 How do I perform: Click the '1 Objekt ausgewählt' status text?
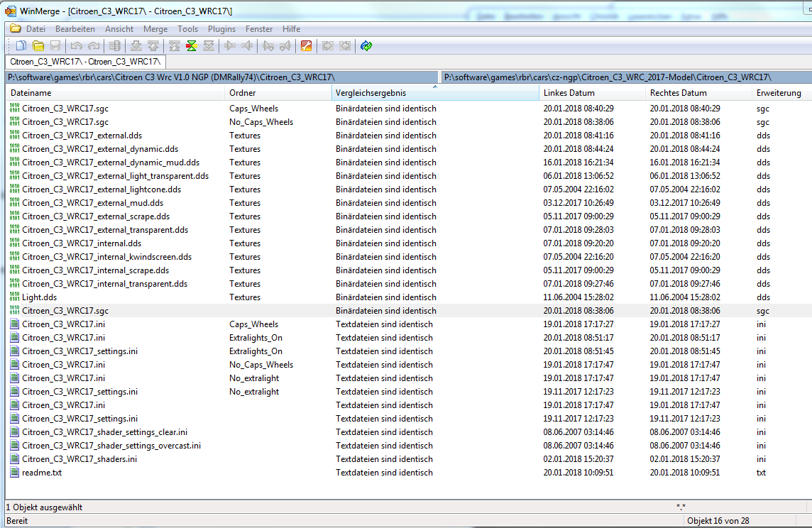44,507
